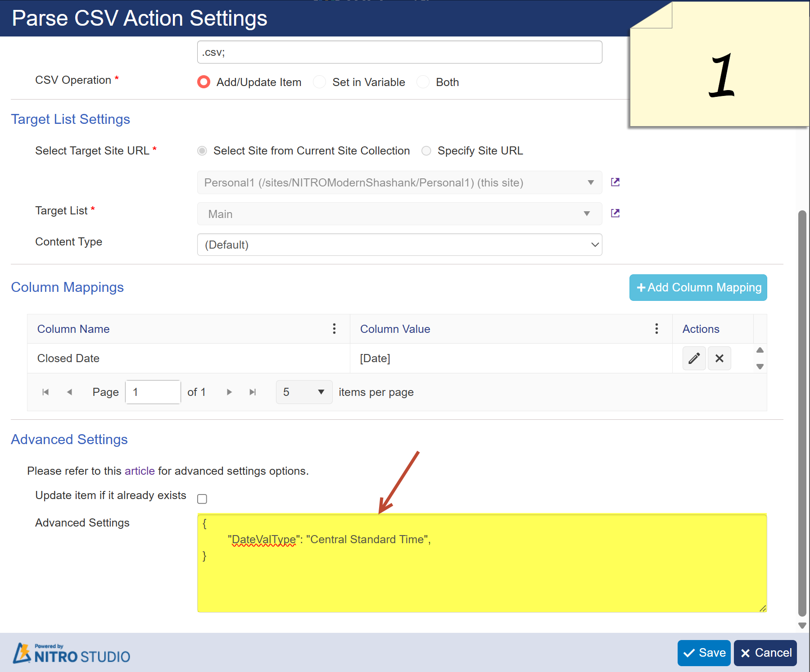Select the Set in Variable radio option

point(320,82)
